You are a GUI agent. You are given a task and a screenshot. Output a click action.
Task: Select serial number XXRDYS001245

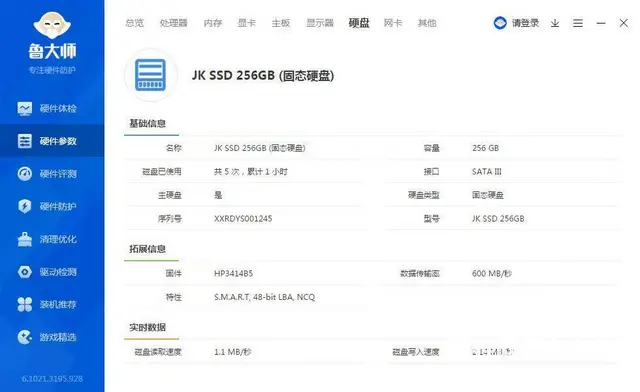[243, 219]
